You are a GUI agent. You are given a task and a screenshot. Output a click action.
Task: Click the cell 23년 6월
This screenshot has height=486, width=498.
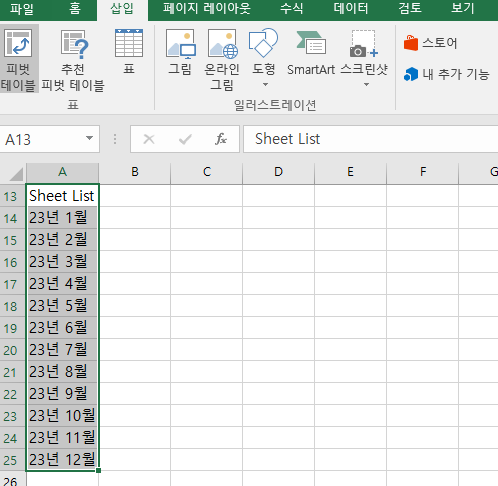(62, 328)
